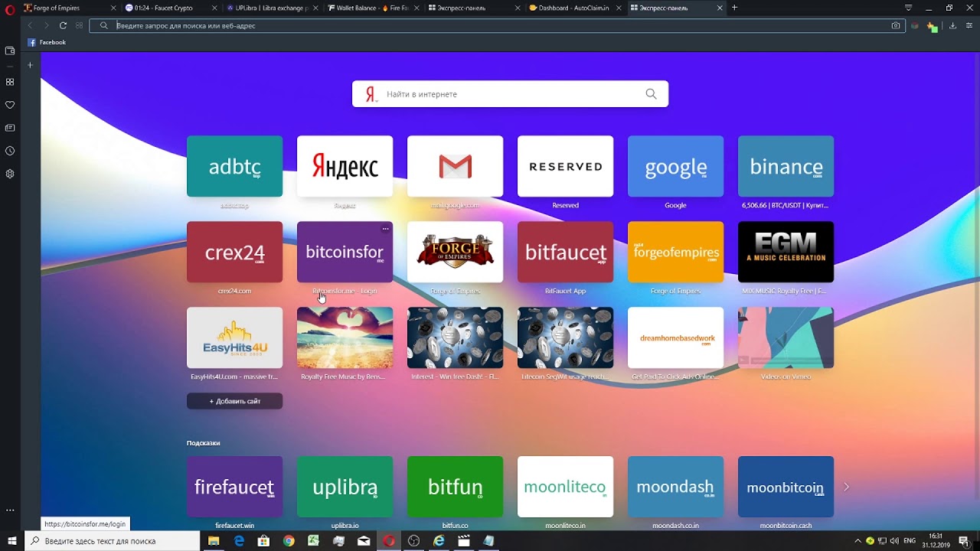Open bookmarks via the sidebar heart icon
This screenshot has width=980, height=551.
coord(10,105)
